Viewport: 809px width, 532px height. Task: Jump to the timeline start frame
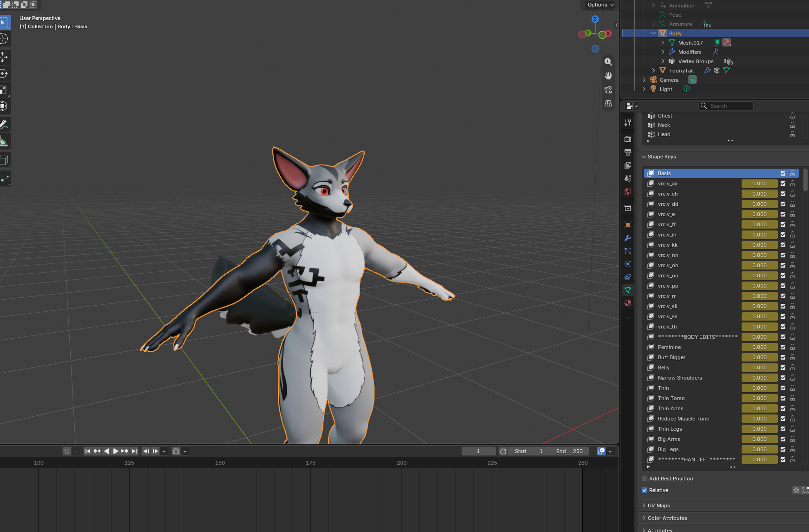tap(88, 451)
